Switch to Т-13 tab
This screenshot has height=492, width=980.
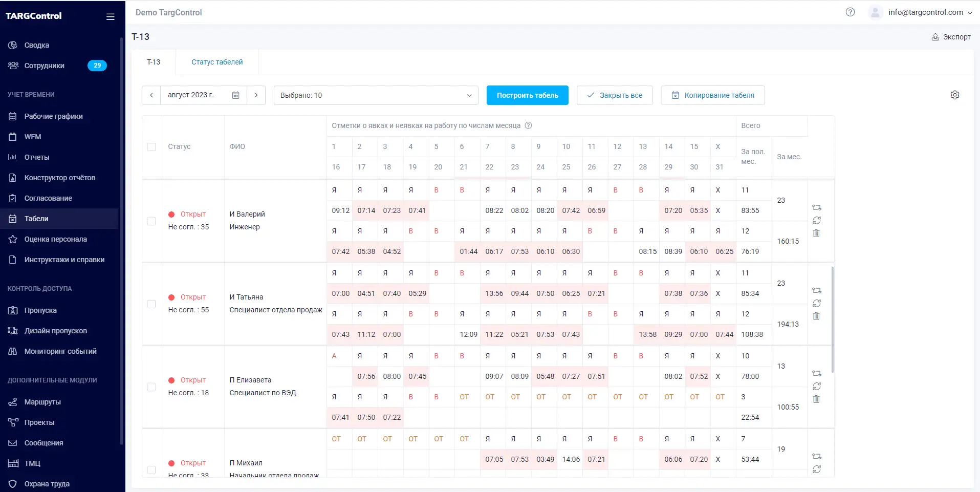pos(154,62)
